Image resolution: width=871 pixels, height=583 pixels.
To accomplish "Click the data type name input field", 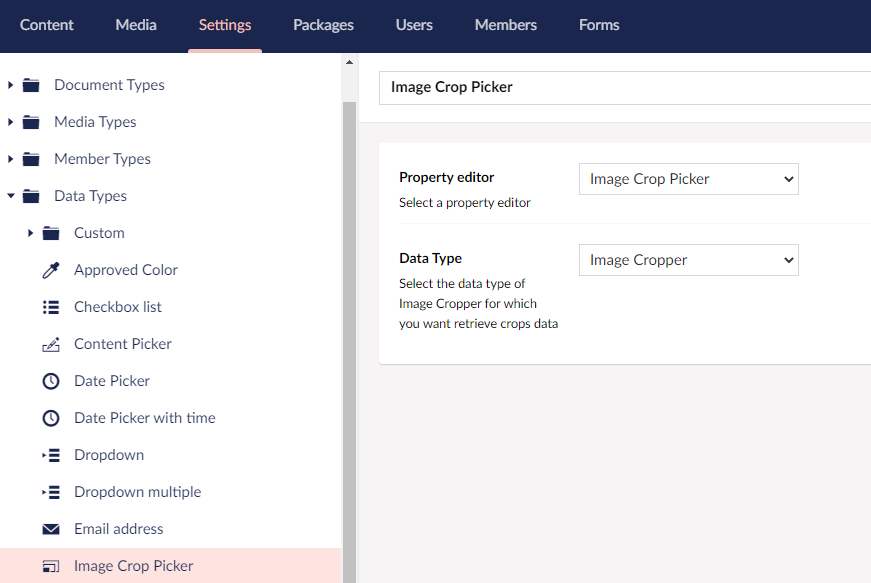I will click(x=625, y=88).
